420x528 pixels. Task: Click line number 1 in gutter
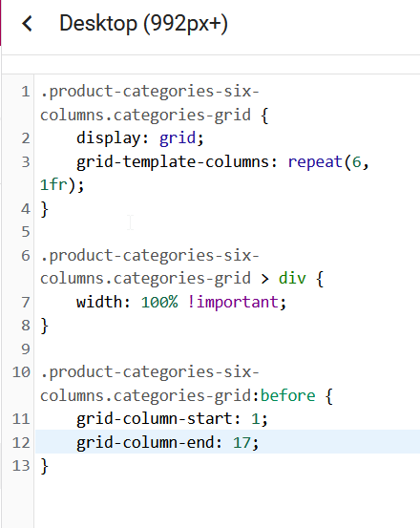pyautogui.click(x=26, y=92)
